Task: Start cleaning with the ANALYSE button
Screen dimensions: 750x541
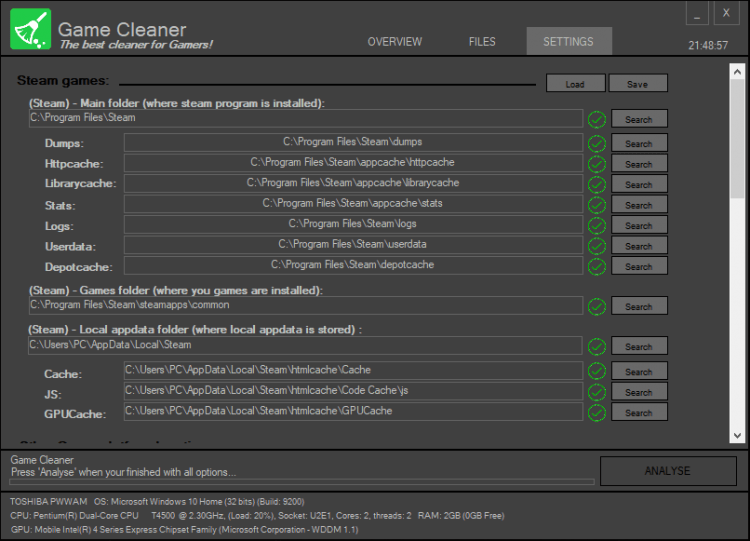Action: (x=667, y=471)
